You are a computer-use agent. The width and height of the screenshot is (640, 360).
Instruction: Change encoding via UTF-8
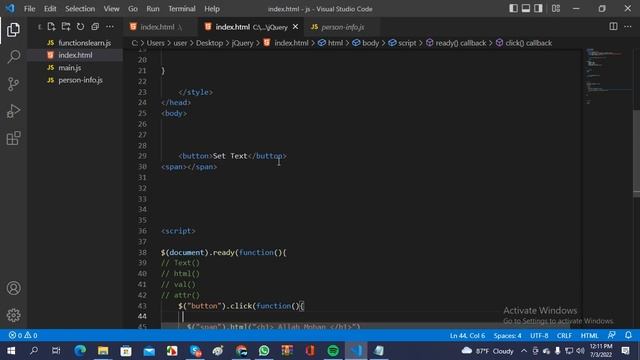click(539, 336)
